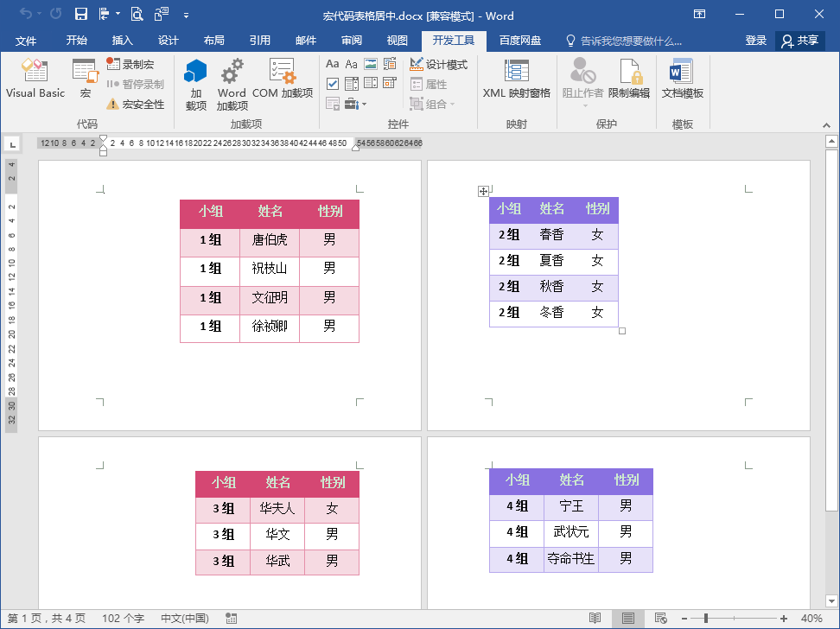Click the 夺命书生 table cell
The height and width of the screenshot is (629, 840).
point(570,559)
